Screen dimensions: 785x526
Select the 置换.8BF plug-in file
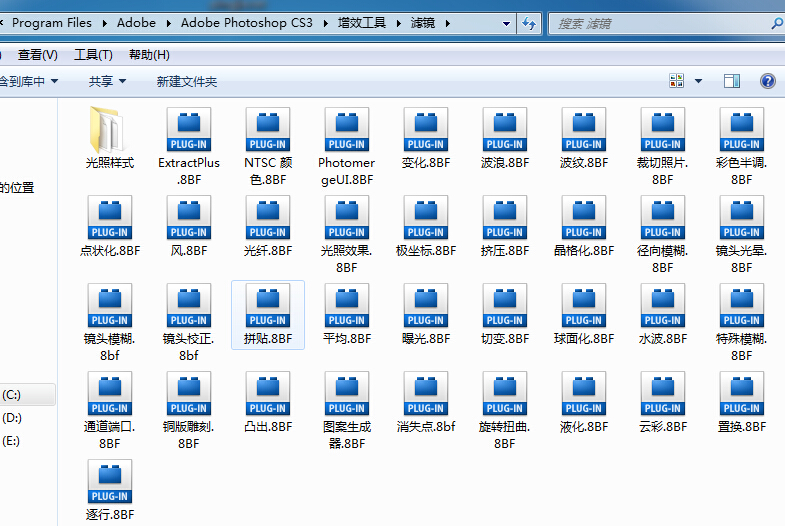[741, 401]
